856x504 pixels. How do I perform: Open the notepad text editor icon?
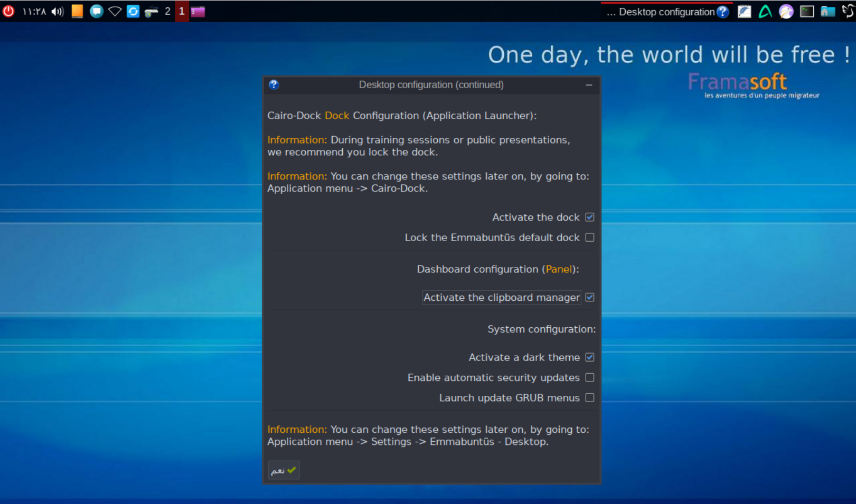pos(745,12)
